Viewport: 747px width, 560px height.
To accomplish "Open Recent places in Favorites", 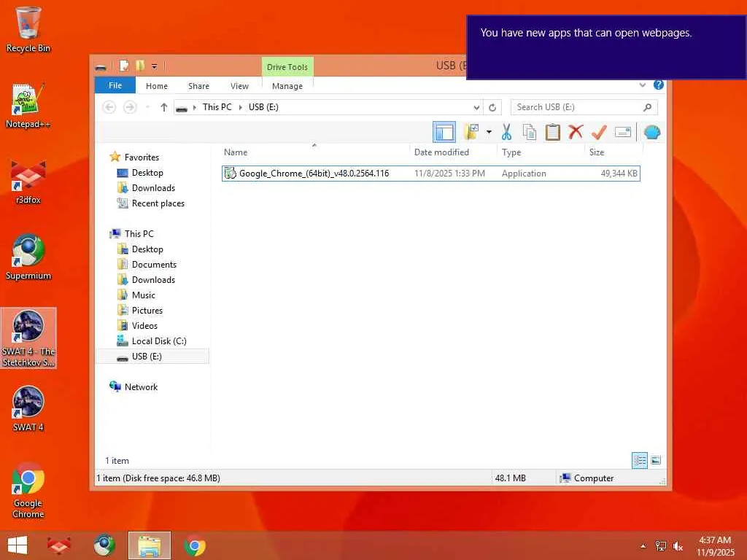I will click(158, 203).
